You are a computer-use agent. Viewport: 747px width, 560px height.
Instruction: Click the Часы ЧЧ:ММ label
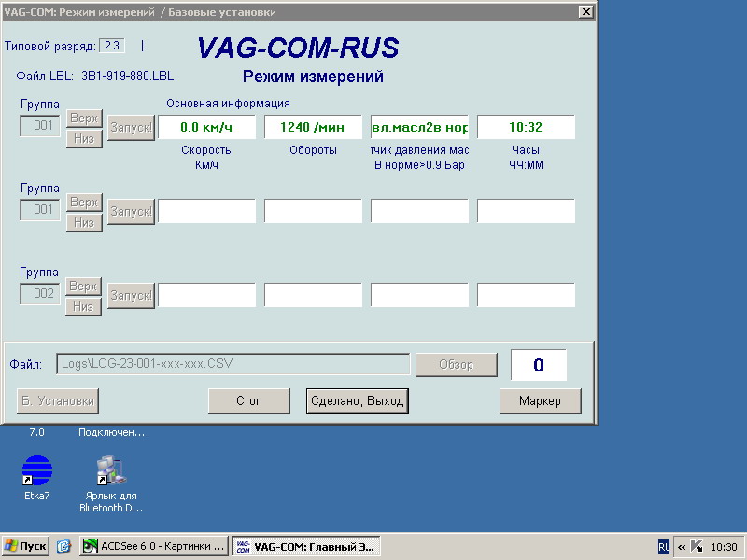point(526,158)
